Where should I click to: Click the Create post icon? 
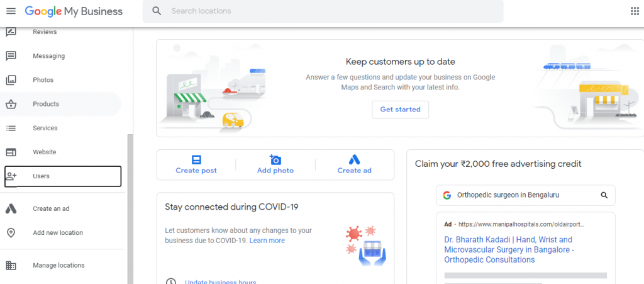tap(196, 160)
